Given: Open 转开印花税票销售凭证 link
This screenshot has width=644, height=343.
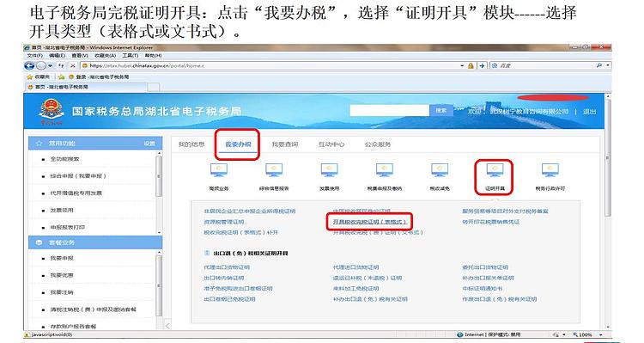Looking at the screenshot, I should [x=491, y=222].
